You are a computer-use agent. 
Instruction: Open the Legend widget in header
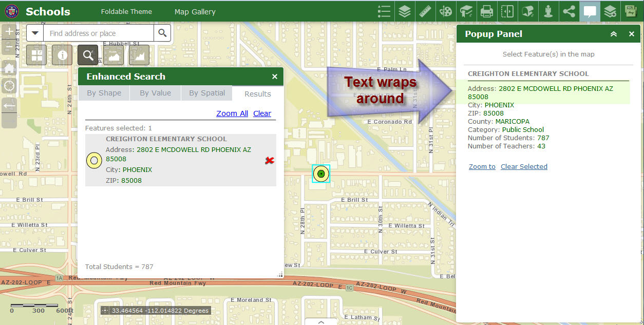click(384, 11)
